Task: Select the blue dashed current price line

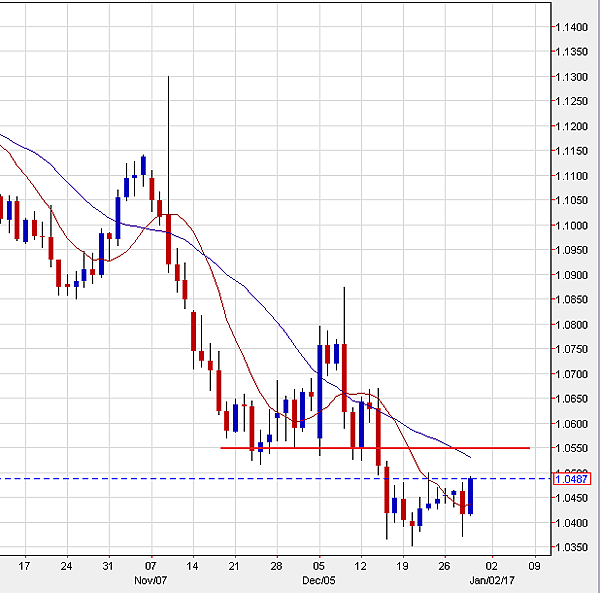Action: (x=276, y=479)
